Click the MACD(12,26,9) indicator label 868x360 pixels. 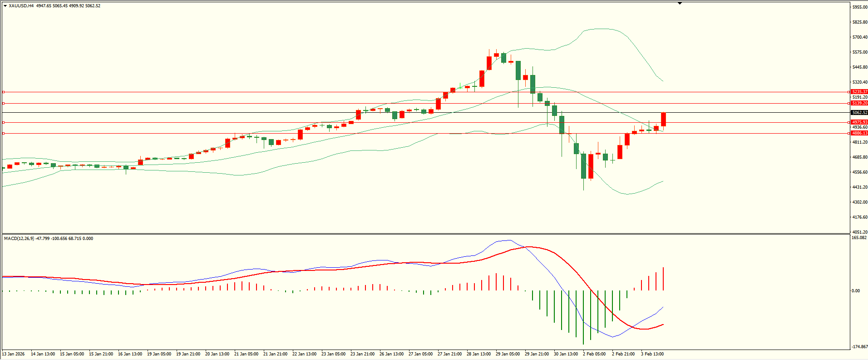point(19,239)
